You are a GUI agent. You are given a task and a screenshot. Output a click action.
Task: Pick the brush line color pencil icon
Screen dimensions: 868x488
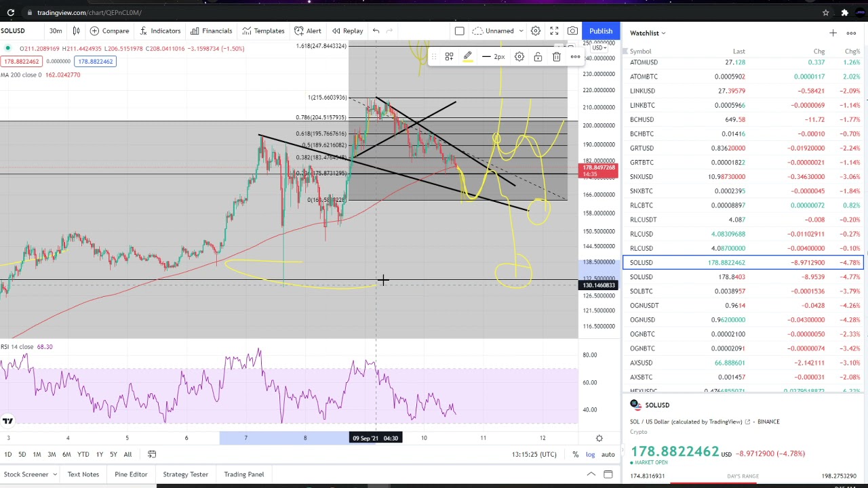tap(468, 57)
